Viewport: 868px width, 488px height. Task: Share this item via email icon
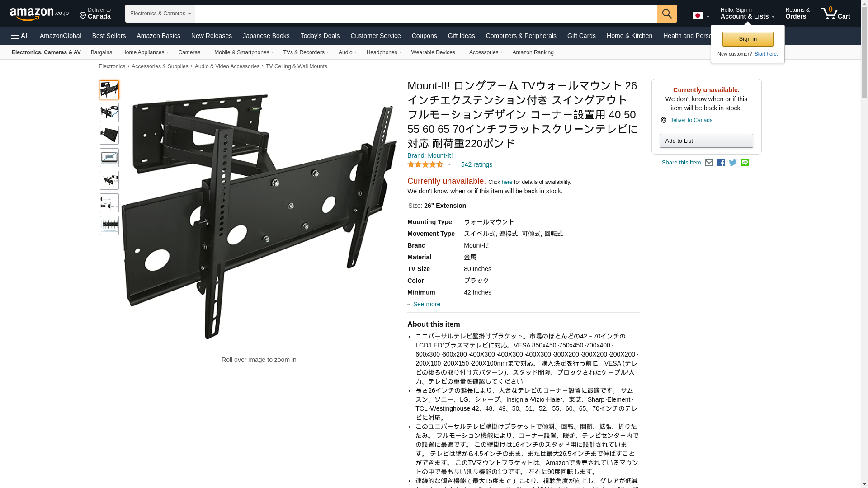(709, 163)
